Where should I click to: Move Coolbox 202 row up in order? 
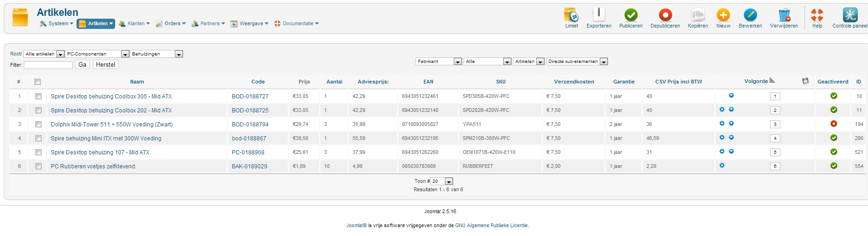coord(722,110)
